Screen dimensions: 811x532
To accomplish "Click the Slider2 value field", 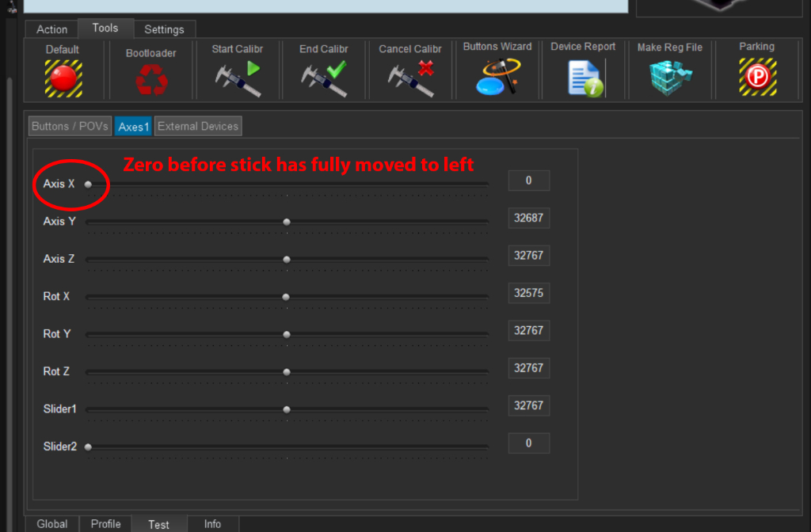I will [x=528, y=443].
